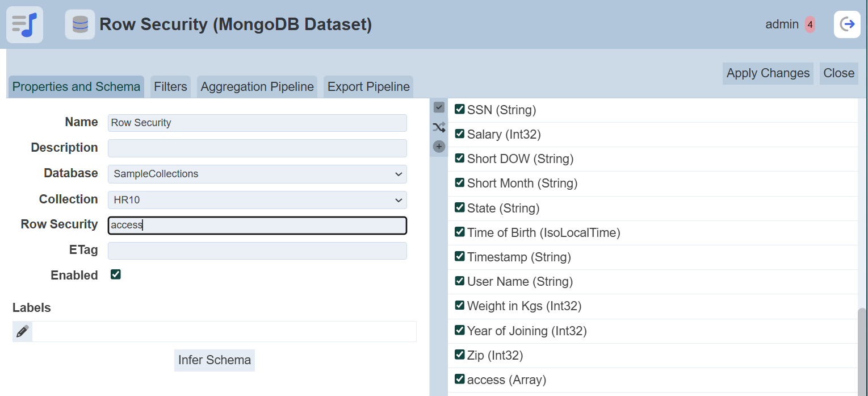Click the logout arrow icon
Viewport: 868px width, 396px height.
pyautogui.click(x=847, y=24)
